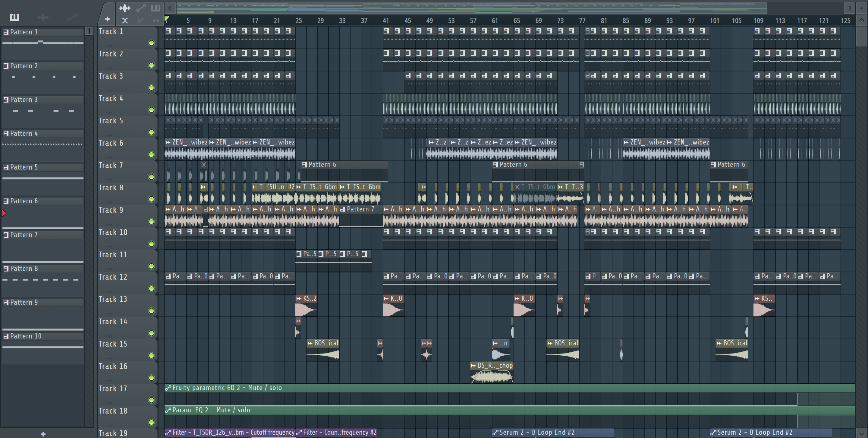Disable Track 9 with its green LED

(152, 221)
